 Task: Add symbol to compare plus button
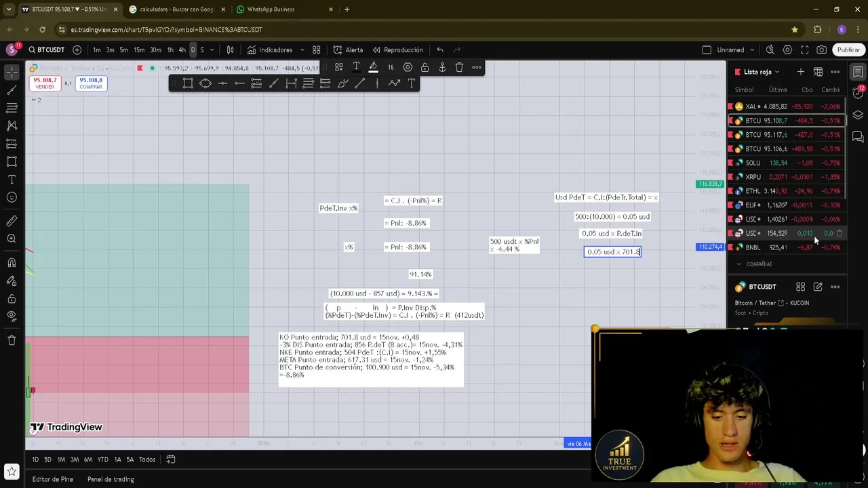[77, 49]
